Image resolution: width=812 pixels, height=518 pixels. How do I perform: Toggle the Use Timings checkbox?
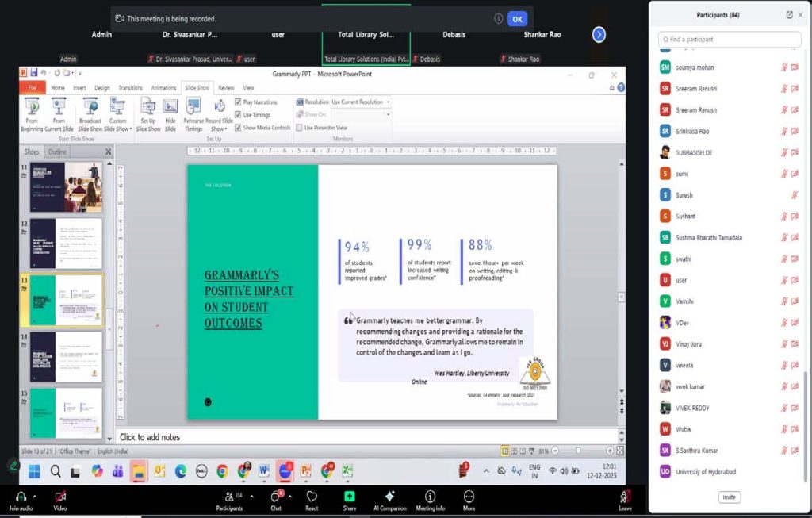(238, 115)
